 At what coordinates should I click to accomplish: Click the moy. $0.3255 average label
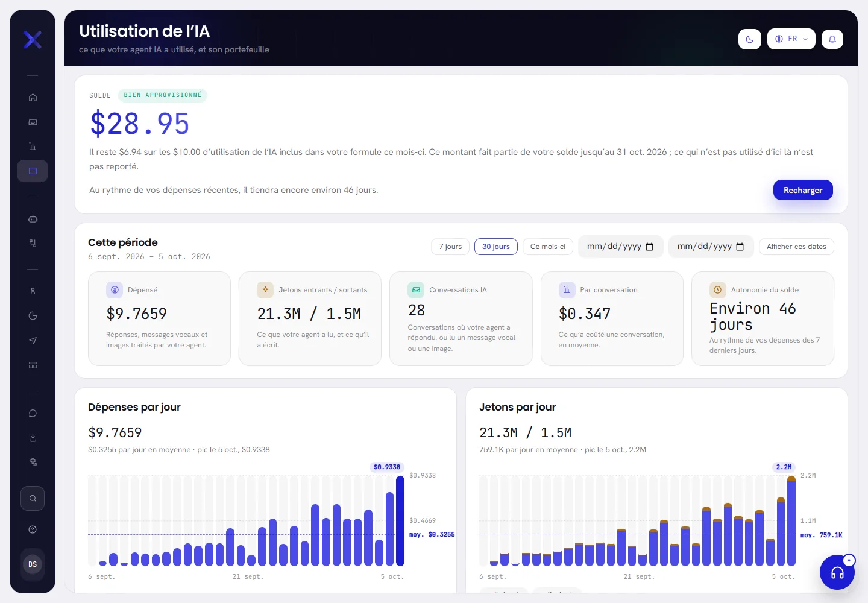click(432, 535)
